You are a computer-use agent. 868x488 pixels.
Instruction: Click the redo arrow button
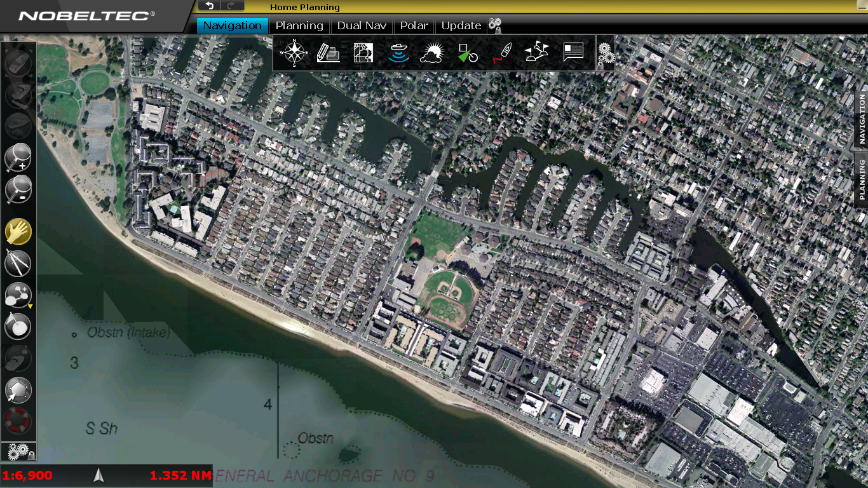[232, 5]
